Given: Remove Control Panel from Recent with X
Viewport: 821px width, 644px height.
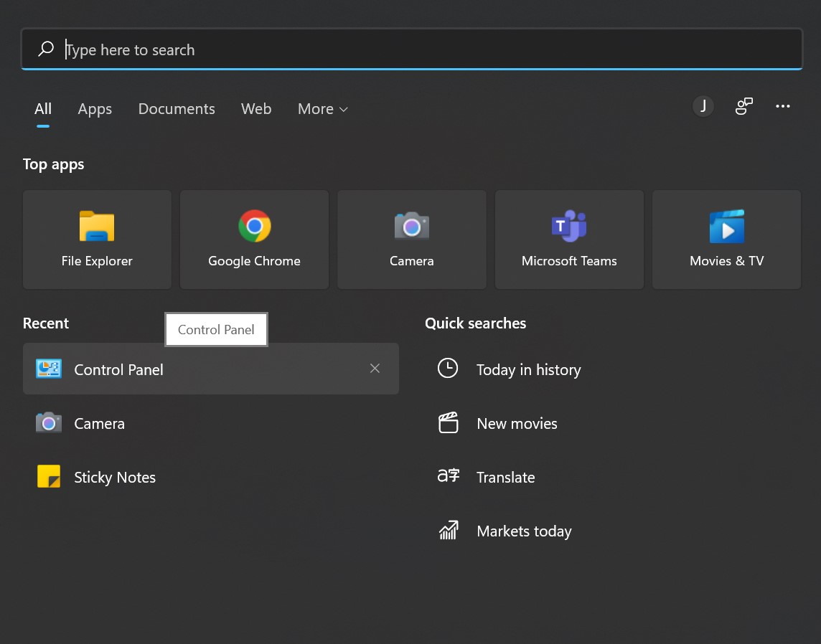Looking at the screenshot, I should (375, 369).
